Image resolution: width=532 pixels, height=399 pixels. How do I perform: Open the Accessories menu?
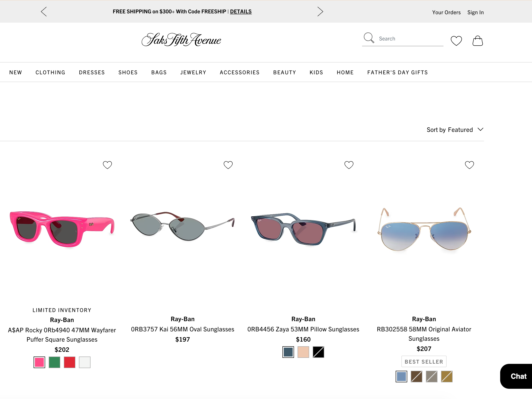tap(240, 72)
